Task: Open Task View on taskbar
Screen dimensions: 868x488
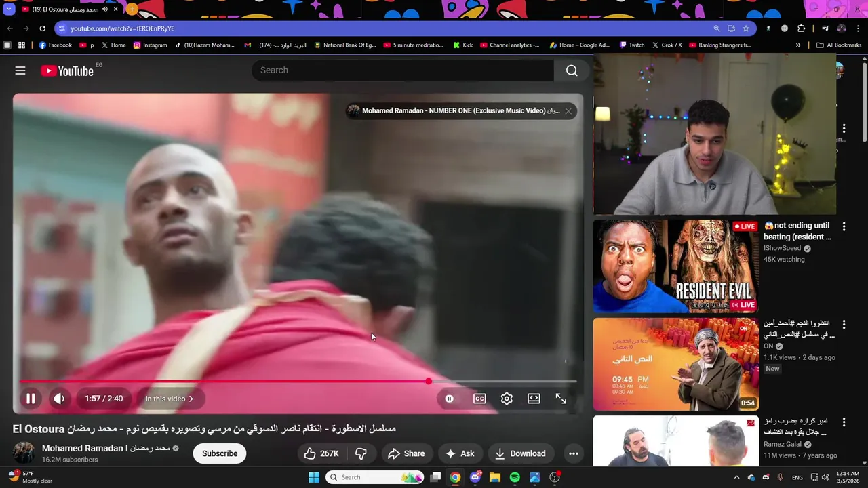Action: 436,477
